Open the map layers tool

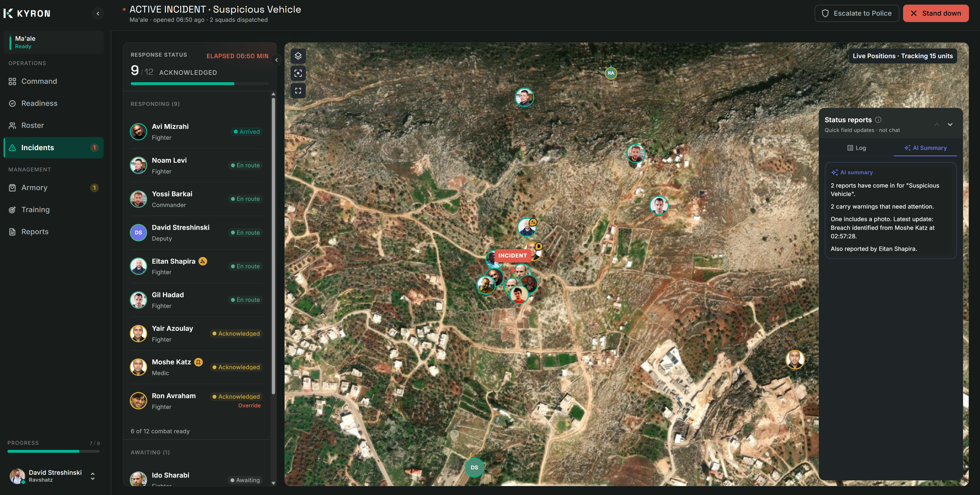298,56
